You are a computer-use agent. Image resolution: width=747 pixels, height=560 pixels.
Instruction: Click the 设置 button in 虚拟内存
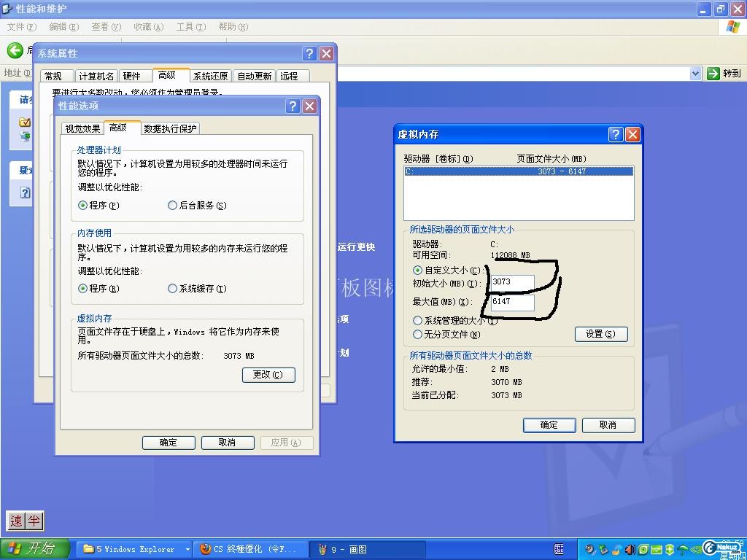click(601, 334)
